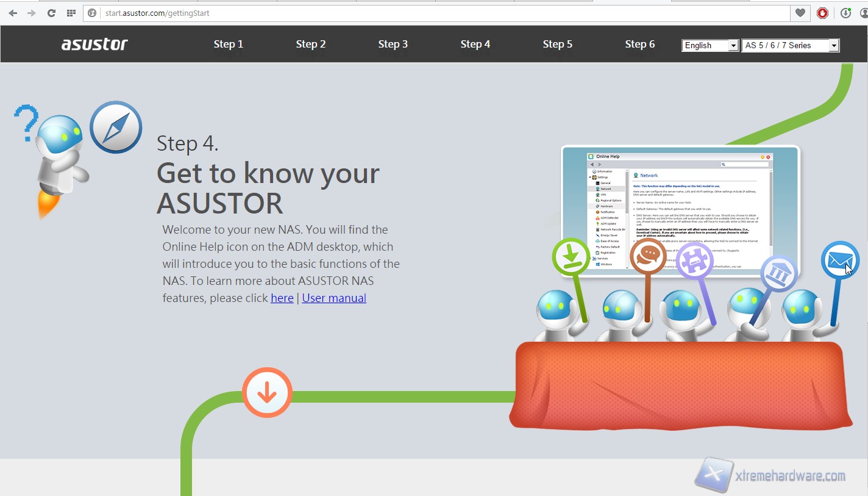Open the browser downloads icon
Screen dimensions: 868x496
tap(845, 13)
